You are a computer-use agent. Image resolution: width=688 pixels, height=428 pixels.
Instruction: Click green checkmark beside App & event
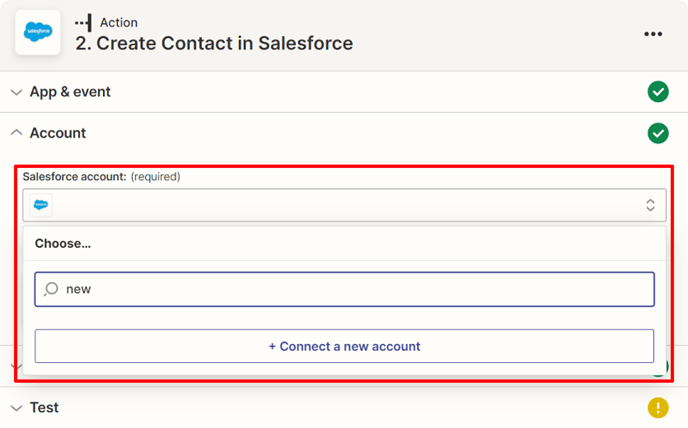coord(657,92)
